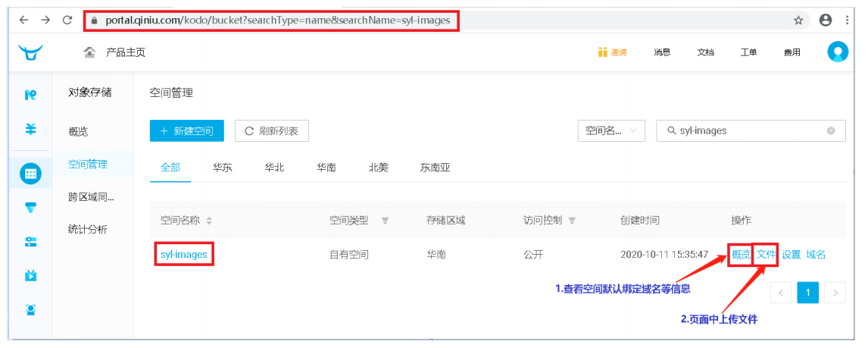Open 文件 for the syl-images bucket
This screenshot has width=868, height=348.
[767, 254]
